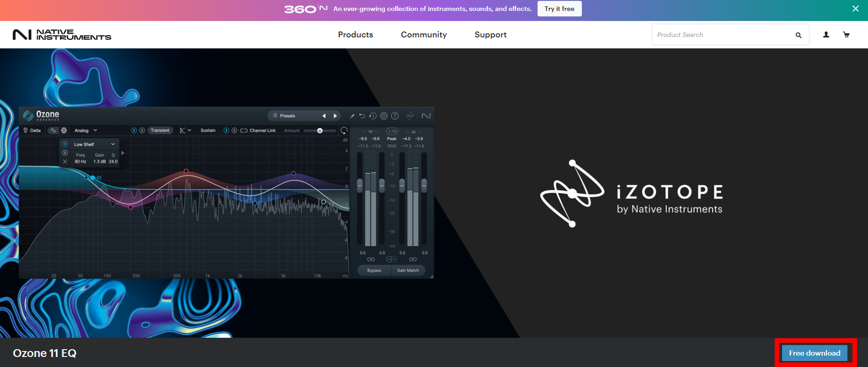Click the NI logo in Ozone header
The width and height of the screenshot is (868, 367).
[x=426, y=116]
